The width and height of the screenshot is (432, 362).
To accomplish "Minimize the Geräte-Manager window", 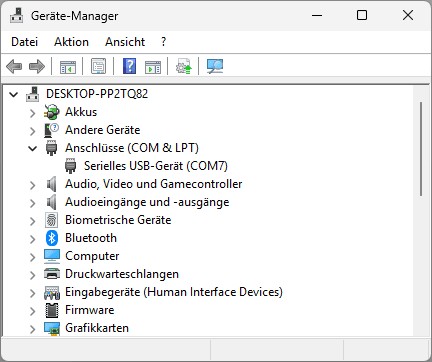I will coord(317,15).
